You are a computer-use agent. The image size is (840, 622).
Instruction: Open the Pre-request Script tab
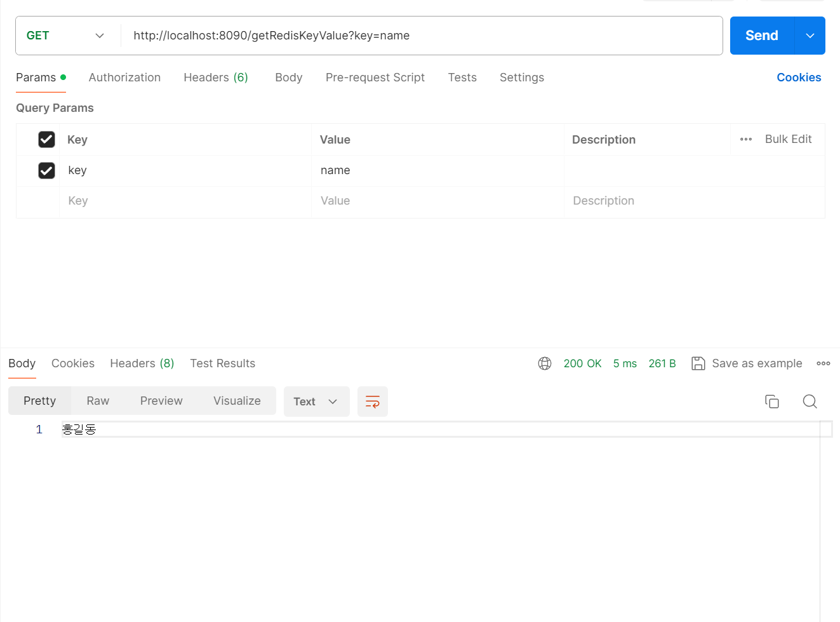point(375,78)
